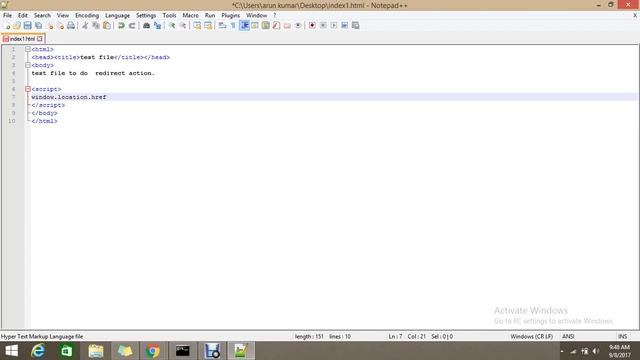Collapse the <html> fold marker
The width and height of the screenshot is (640, 360).
[28, 49]
